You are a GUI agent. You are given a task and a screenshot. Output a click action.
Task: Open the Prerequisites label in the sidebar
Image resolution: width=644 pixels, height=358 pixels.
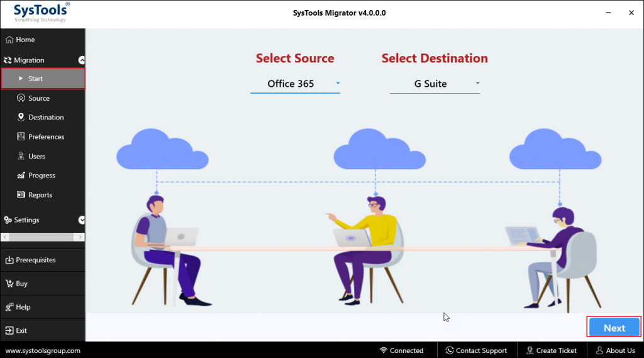click(x=36, y=260)
